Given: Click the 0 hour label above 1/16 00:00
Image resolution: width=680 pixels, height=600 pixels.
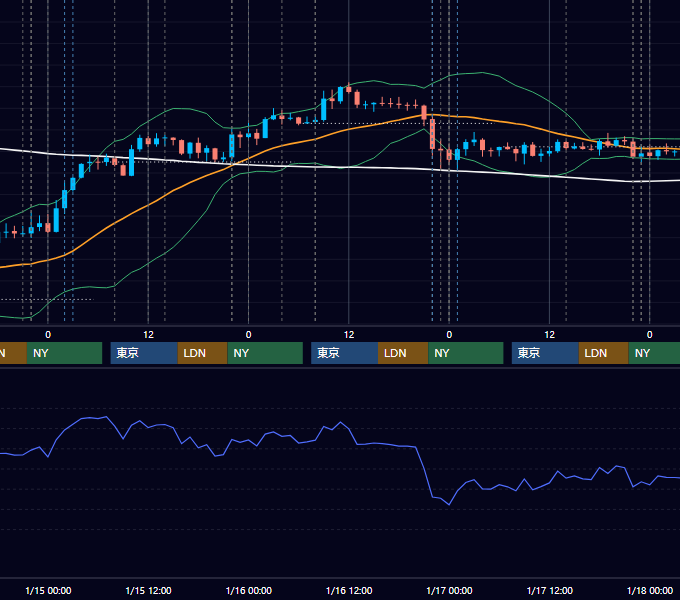Looking at the screenshot, I should click(x=248, y=335).
